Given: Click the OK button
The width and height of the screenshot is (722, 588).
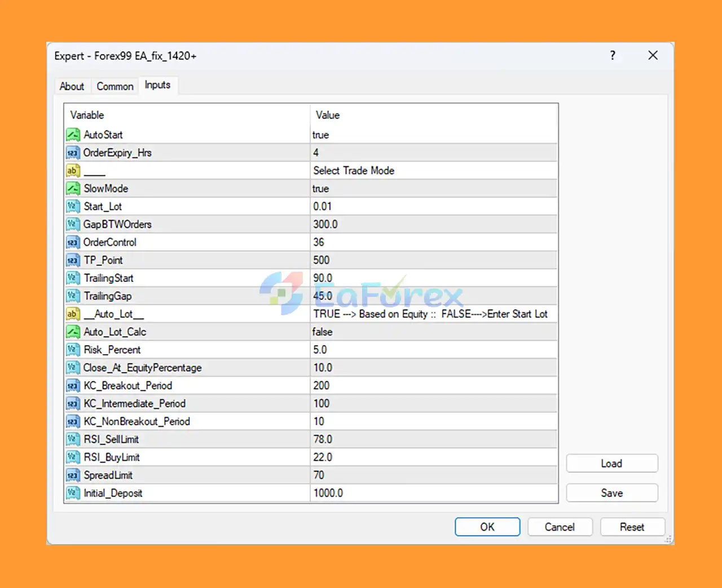Looking at the screenshot, I should coord(487,527).
